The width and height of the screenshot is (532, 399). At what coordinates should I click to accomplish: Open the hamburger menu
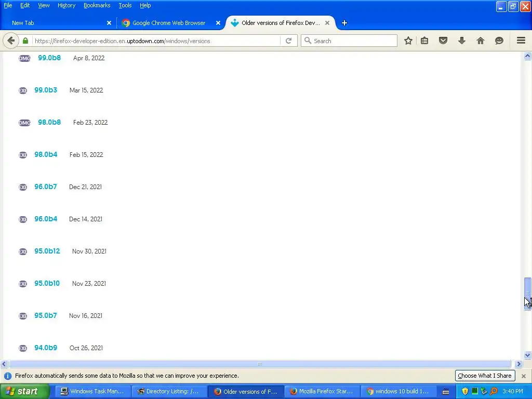[521, 41]
